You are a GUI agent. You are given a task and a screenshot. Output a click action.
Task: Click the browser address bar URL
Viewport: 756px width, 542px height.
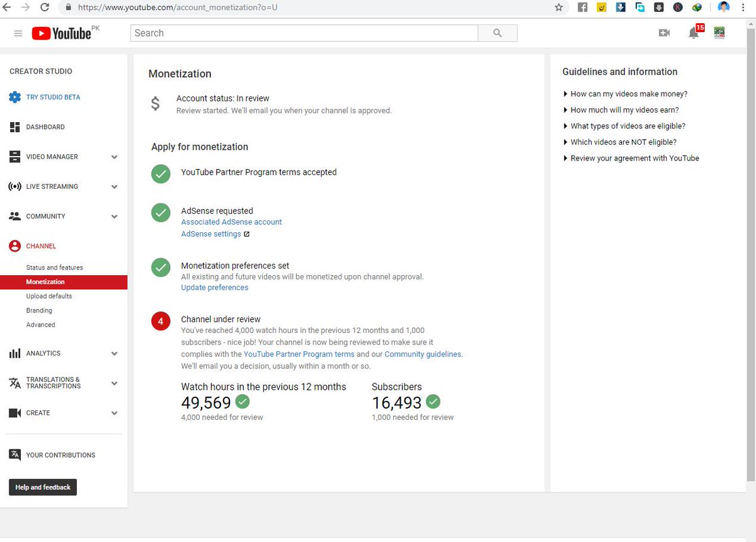point(178,8)
